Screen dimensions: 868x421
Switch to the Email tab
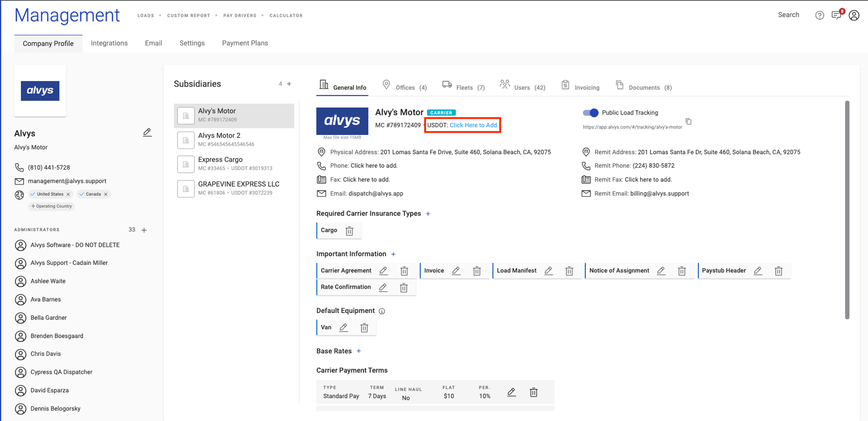153,43
